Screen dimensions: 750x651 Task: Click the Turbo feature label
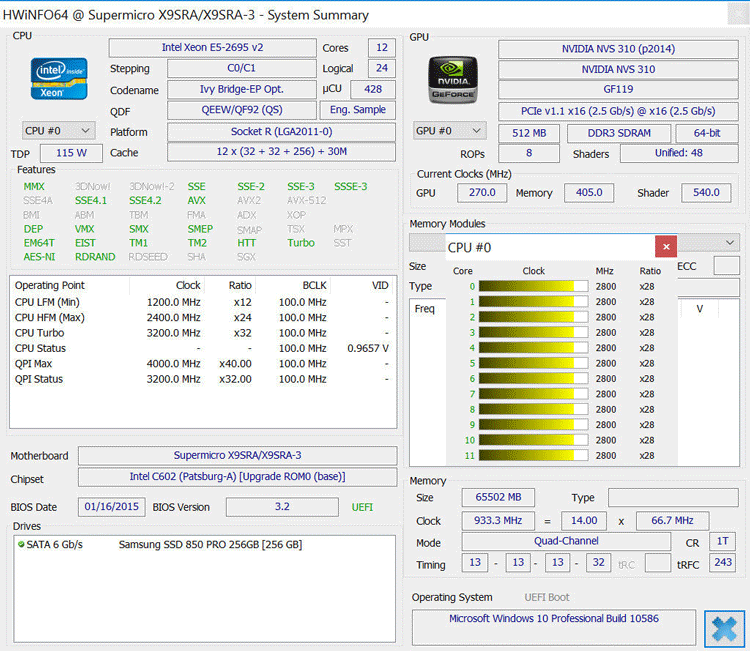click(301, 243)
